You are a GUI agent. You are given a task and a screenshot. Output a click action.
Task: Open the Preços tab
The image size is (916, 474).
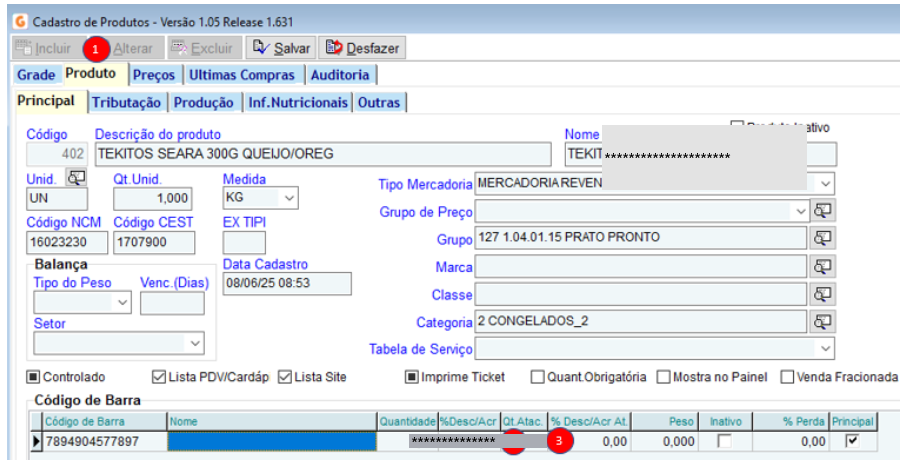point(154,75)
